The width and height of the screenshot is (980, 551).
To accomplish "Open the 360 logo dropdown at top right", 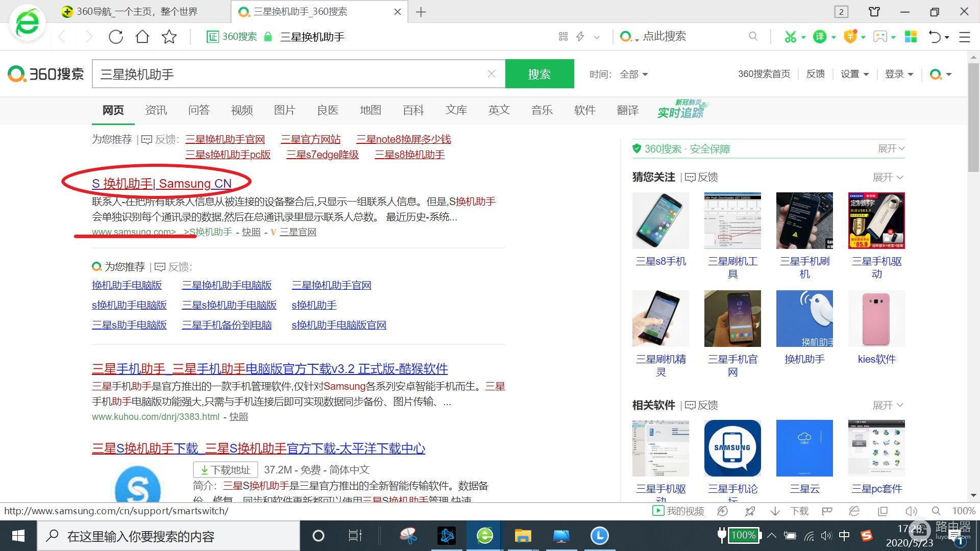I will (x=941, y=74).
